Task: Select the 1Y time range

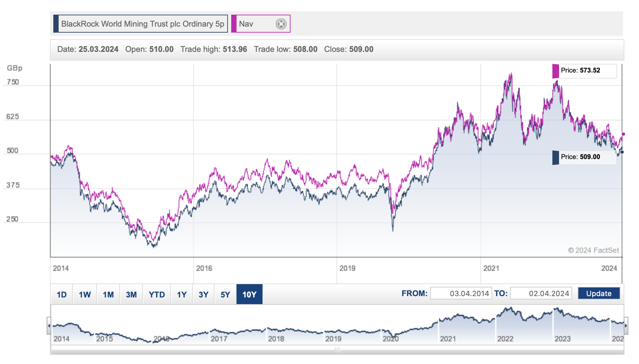Action: 182,294
